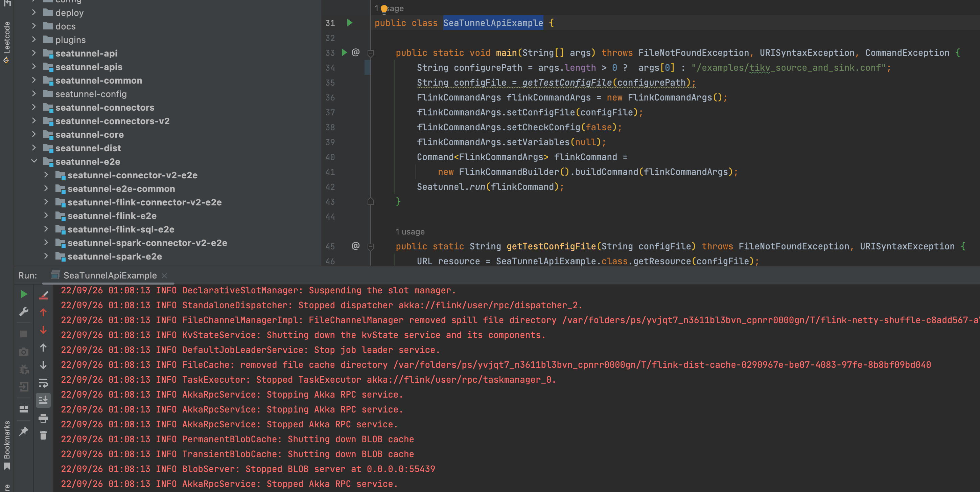Select the SeaTunnelApiExample run tab

click(110, 275)
